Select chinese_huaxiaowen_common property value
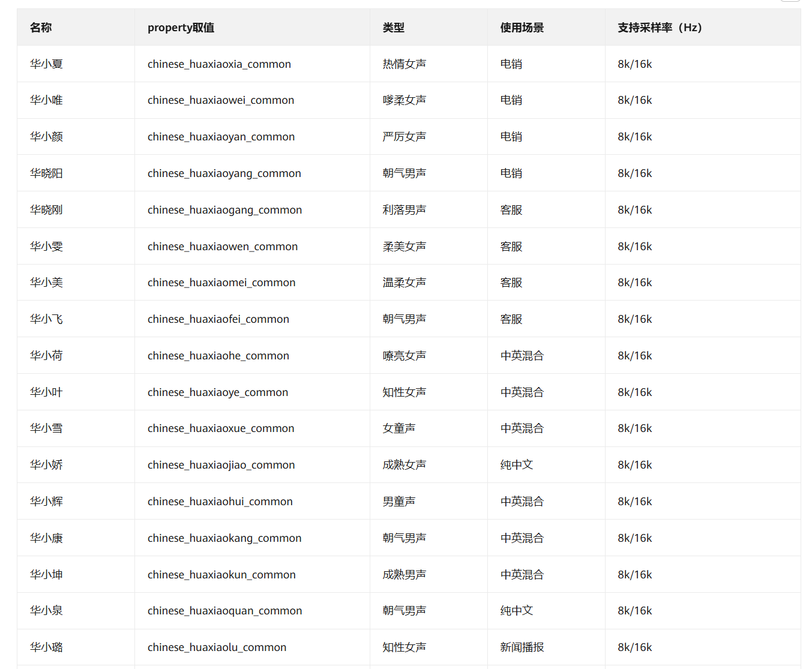The image size is (812, 669). tap(223, 247)
